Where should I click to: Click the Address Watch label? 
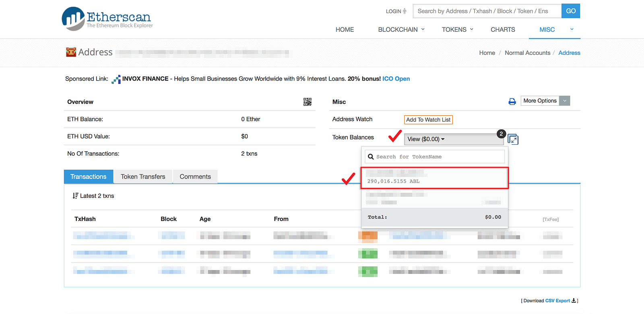click(352, 119)
